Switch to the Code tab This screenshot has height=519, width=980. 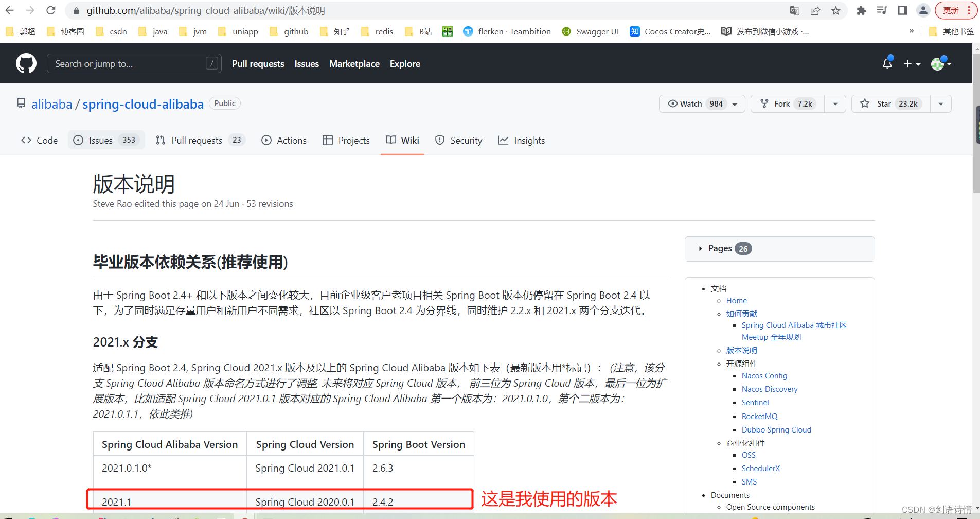(x=39, y=140)
